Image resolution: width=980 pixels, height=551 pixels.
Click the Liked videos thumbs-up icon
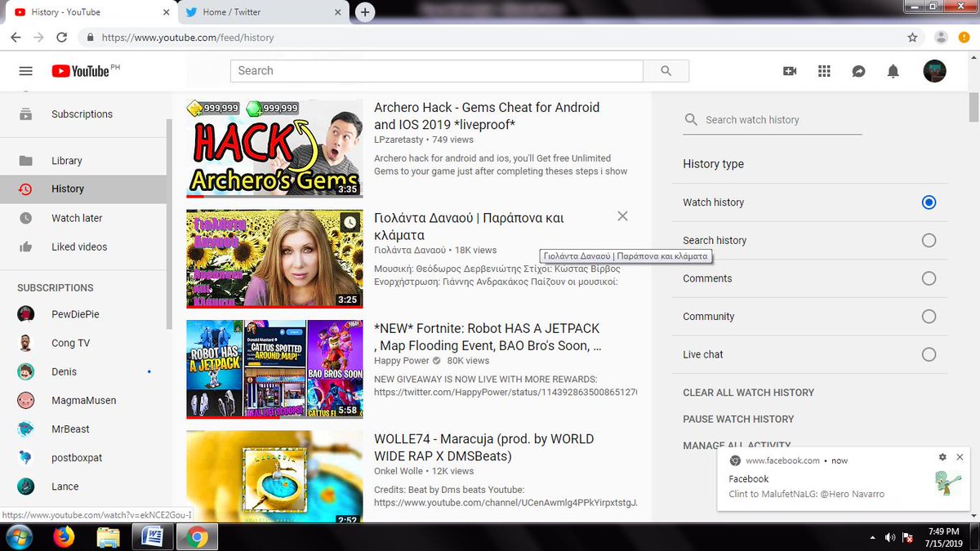point(26,247)
